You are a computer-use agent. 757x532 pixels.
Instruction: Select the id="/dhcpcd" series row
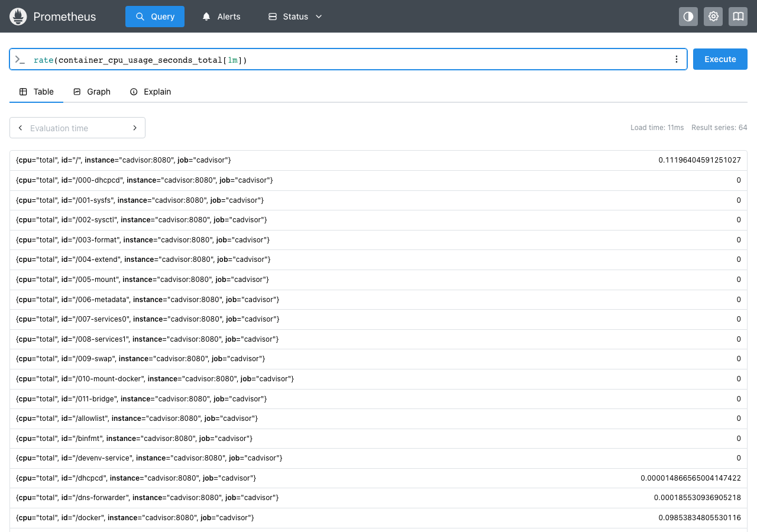tap(378, 478)
